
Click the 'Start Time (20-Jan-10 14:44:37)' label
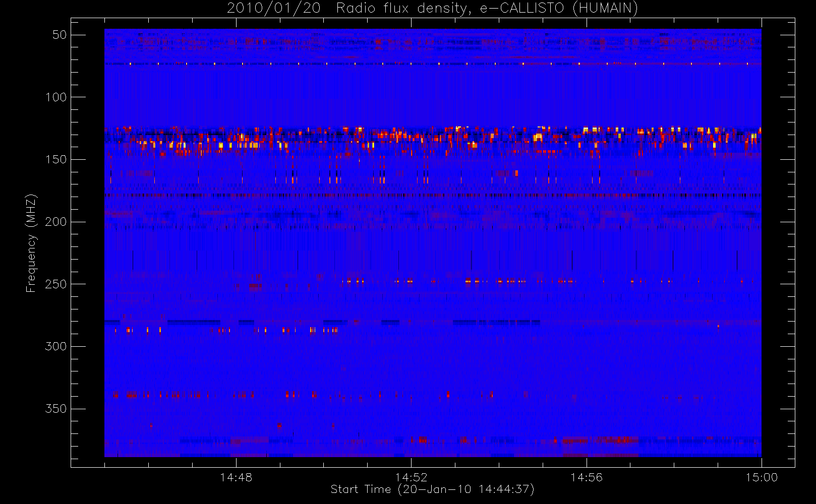[433, 489]
